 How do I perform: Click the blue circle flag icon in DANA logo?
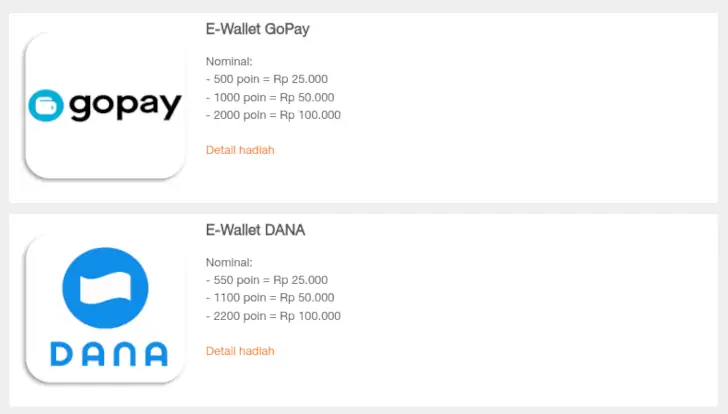pos(105,288)
